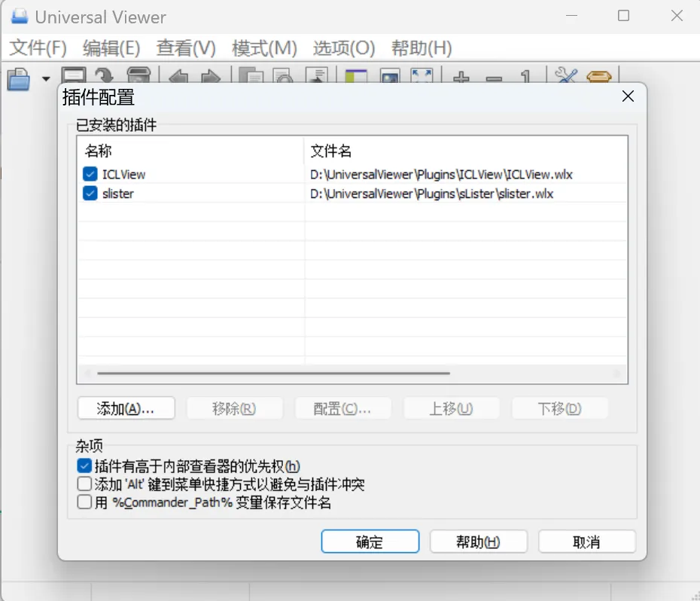Image resolution: width=700 pixels, height=601 pixels.
Task: Click the previous file left-arrow toolbar icon
Action: coord(178,76)
